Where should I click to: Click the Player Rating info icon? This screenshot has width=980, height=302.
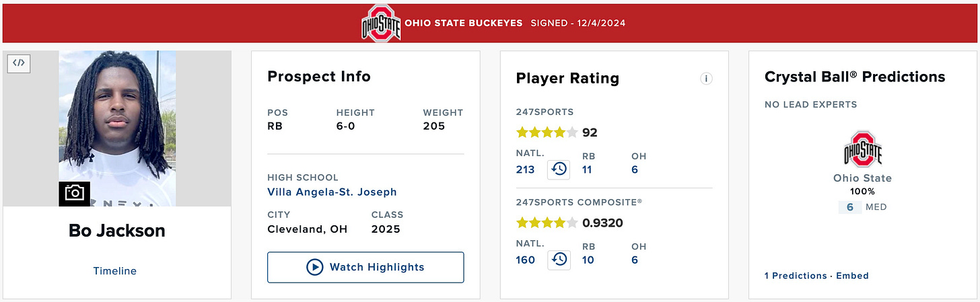coord(706,79)
